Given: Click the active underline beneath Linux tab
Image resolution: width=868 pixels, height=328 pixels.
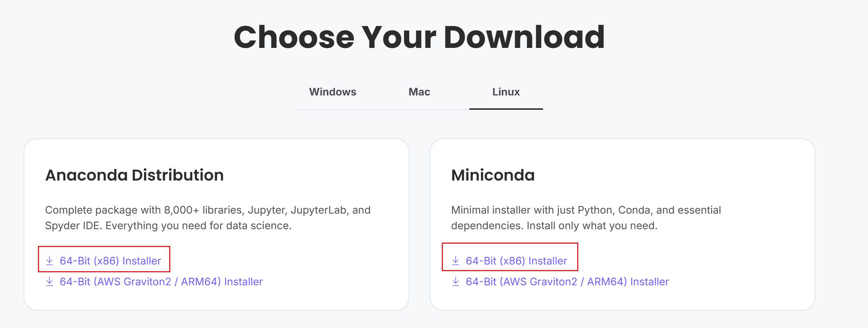Looking at the screenshot, I should tap(506, 109).
